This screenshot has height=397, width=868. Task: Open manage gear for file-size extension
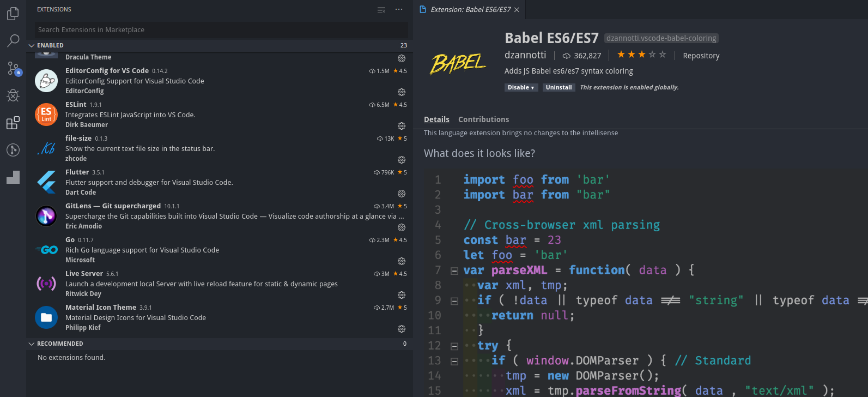coord(402,160)
